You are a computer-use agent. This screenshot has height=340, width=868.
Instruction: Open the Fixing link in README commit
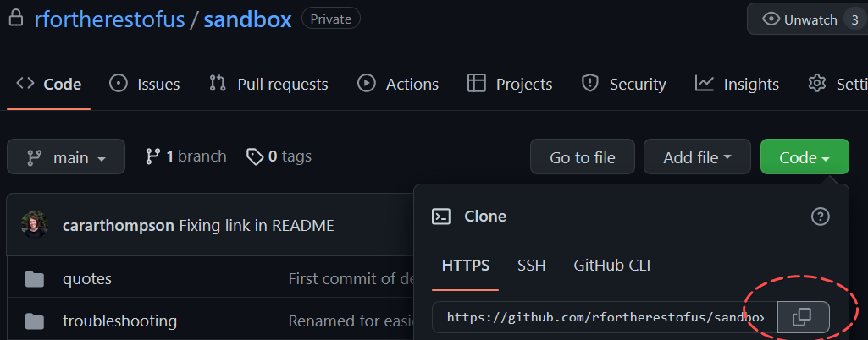point(257,226)
